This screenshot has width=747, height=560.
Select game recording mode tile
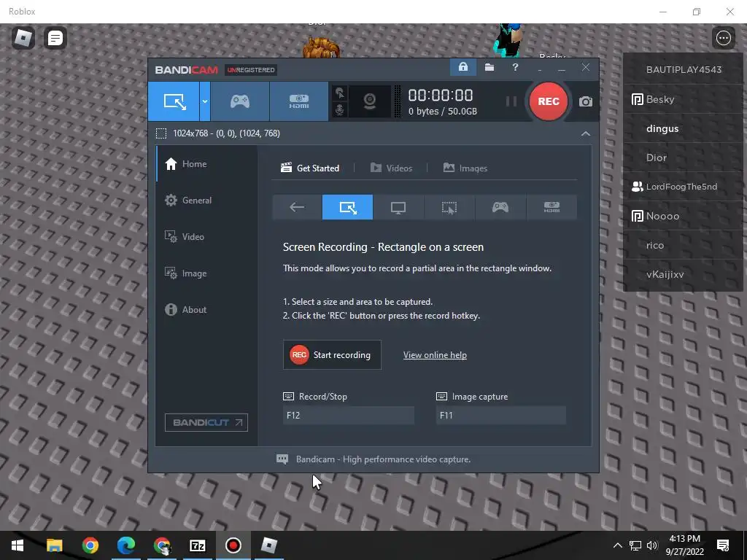coord(500,207)
